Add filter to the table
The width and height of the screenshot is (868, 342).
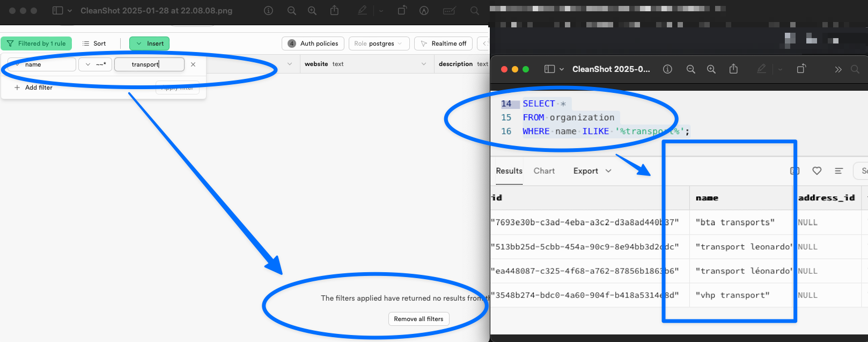click(33, 88)
